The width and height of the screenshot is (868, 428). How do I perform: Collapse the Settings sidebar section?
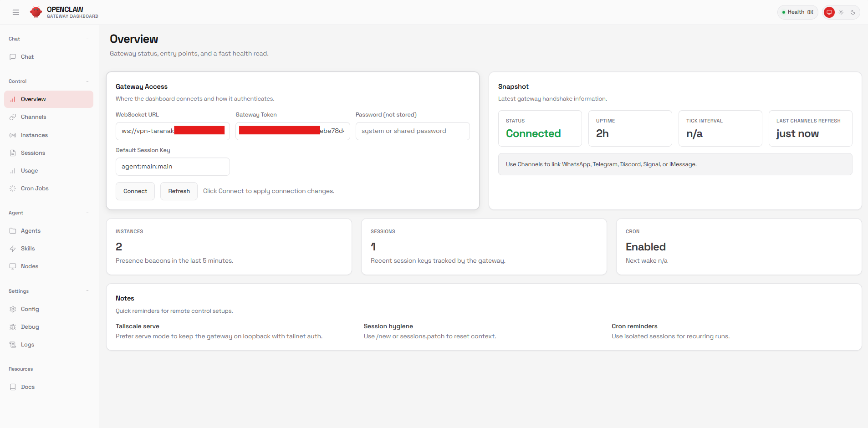pyautogui.click(x=87, y=291)
